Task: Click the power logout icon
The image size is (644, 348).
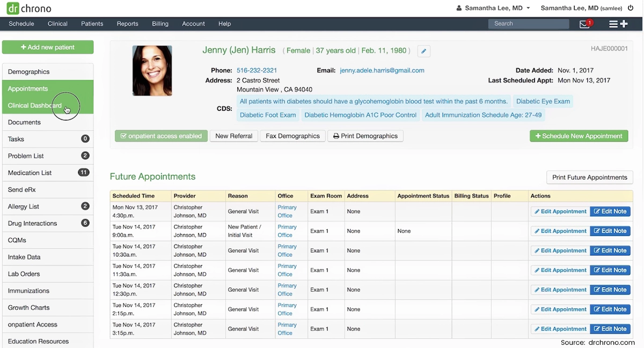Action: point(631,8)
